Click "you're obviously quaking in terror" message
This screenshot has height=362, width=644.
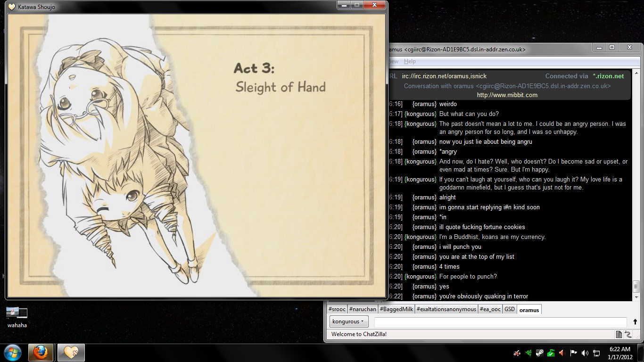(x=484, y=296)
